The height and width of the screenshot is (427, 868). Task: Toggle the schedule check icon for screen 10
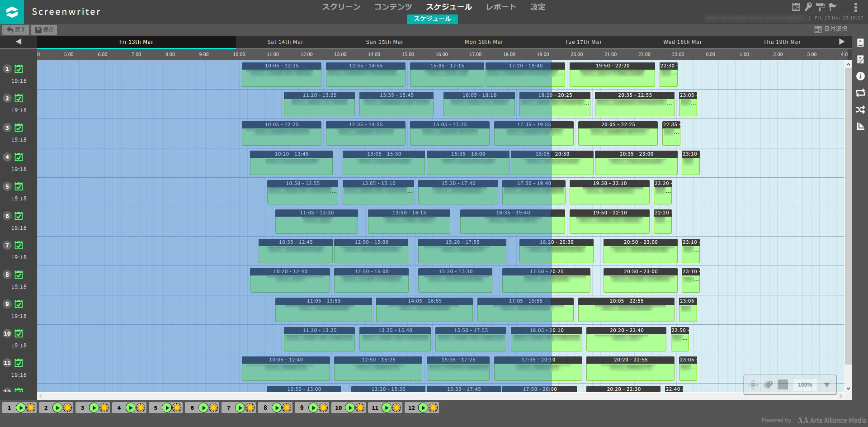pyautogui.click(x=19, y=333)
